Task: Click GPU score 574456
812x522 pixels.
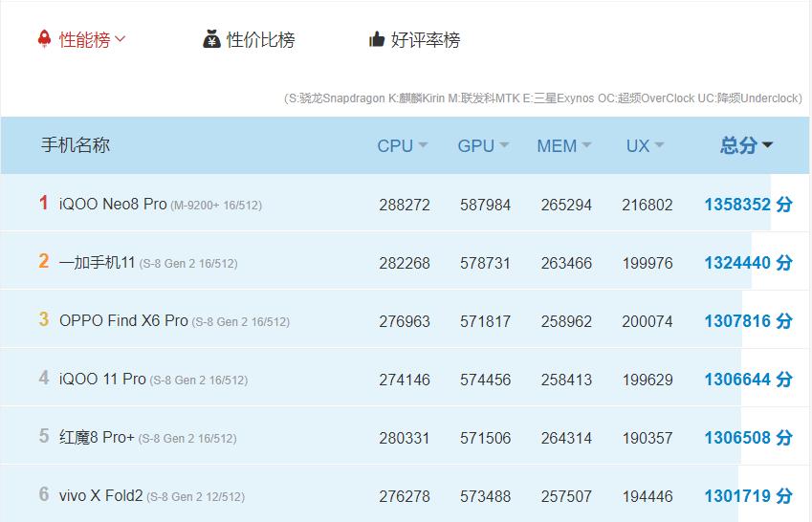Action: coord(485,381)
